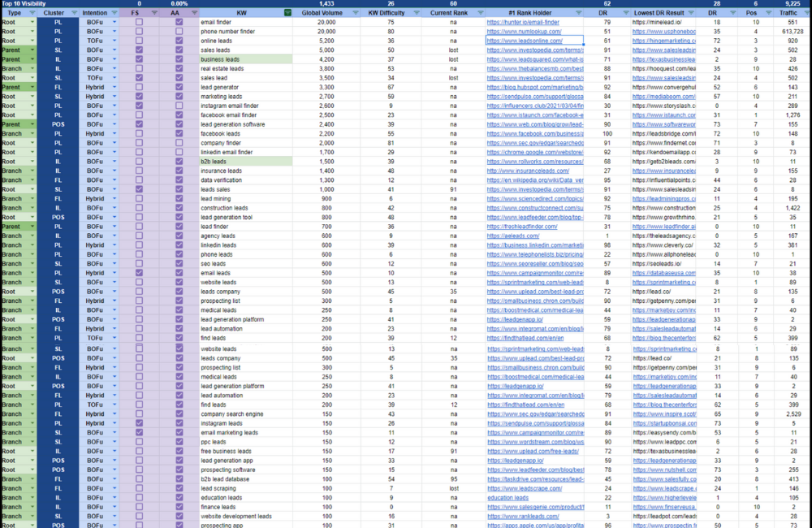
Task: Open the FS column filter icon
Action: coord(154,13)
